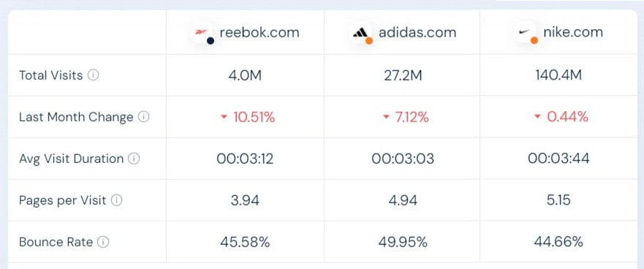The width and height of the screenshot is (644, 269).
Task: Click the orange dot under the Adidas logo
Action: click(369, 41)
